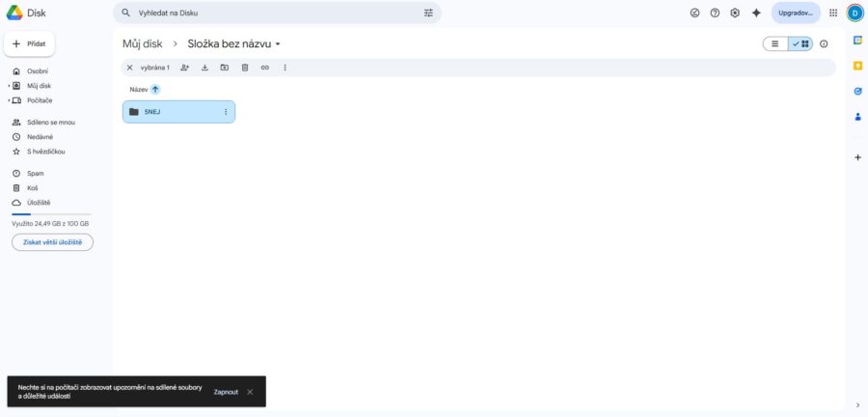The height and width of the screenshot is (417, 868).
Task: Open the Contacts side panel icon
Action: tap(858, 117)
